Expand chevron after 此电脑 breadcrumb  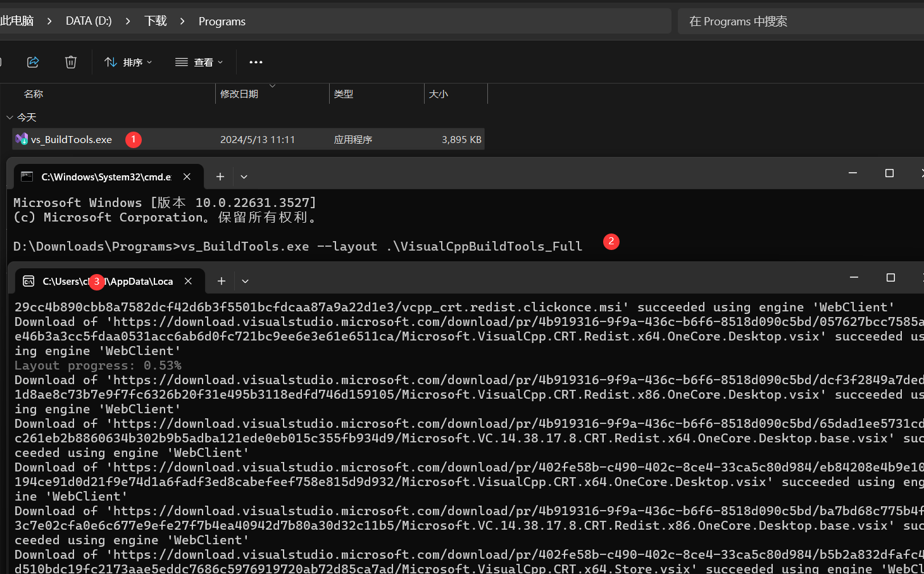(x=49, y=21)
